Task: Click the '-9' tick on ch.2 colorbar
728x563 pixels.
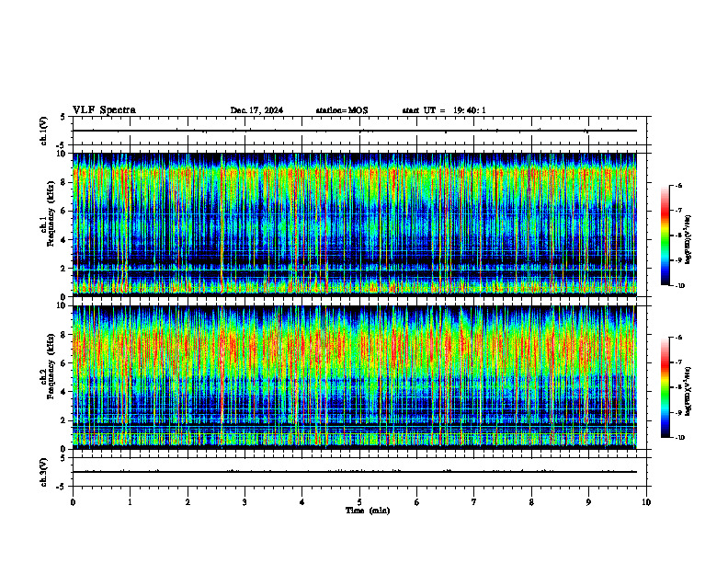Action: [678, 412]
